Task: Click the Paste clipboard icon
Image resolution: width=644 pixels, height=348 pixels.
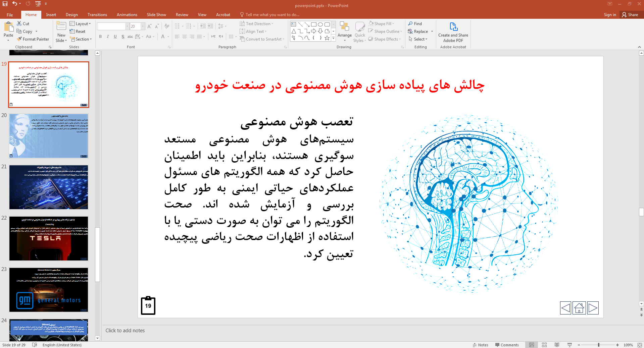Action: pos(8,27)
